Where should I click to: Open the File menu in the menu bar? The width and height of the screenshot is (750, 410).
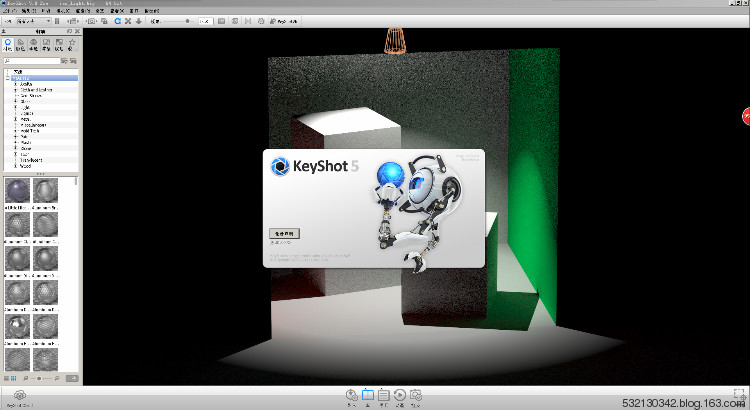click(x=8, y=10)
